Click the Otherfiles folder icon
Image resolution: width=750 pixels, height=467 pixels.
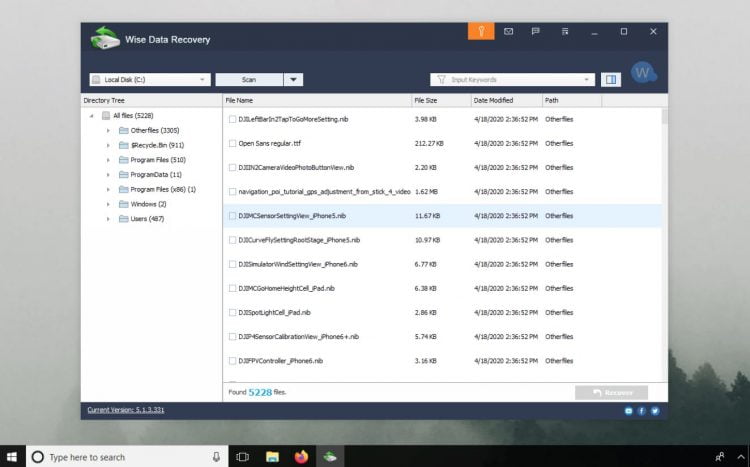(x=123, y=131)
